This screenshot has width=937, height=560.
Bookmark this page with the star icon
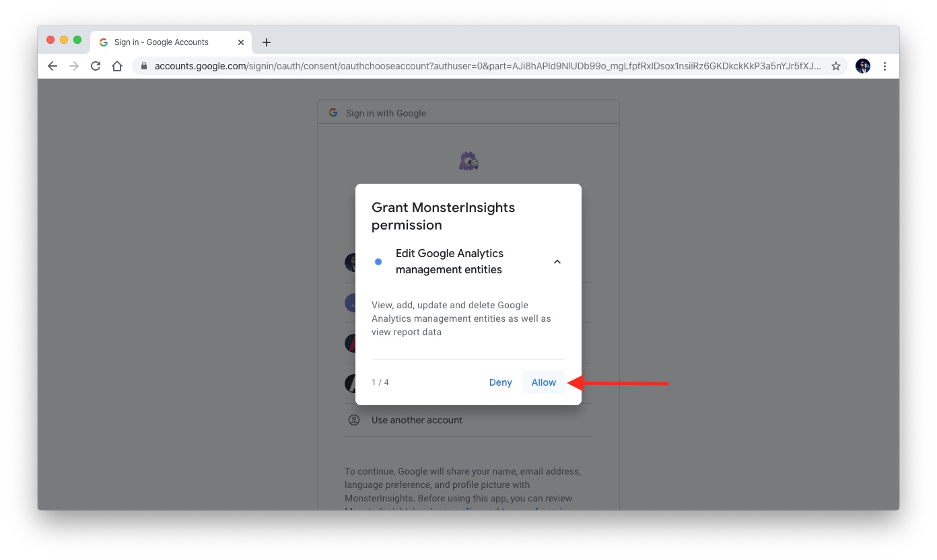pyautogui.click(x=836, y=66)
